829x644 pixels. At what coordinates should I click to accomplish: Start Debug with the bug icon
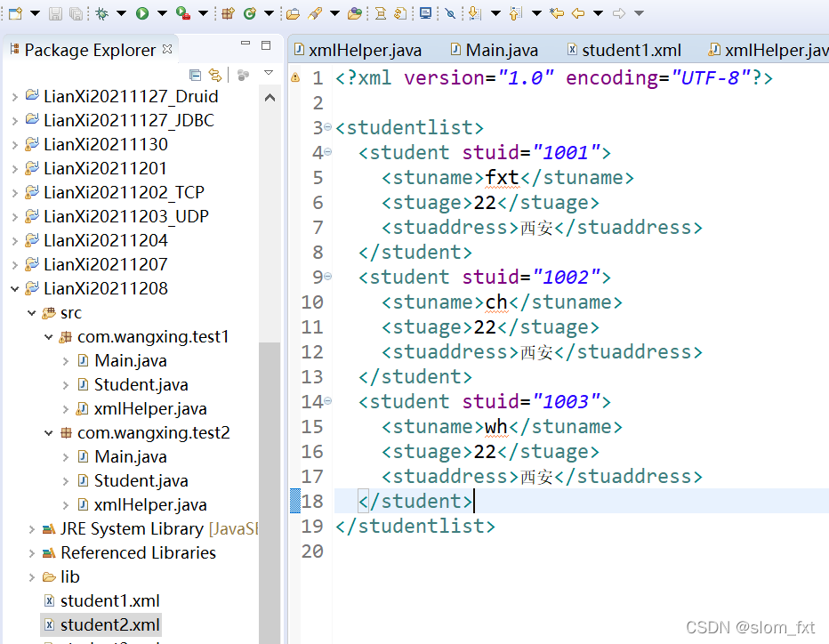pyautogui.click(x=101, y=13)
